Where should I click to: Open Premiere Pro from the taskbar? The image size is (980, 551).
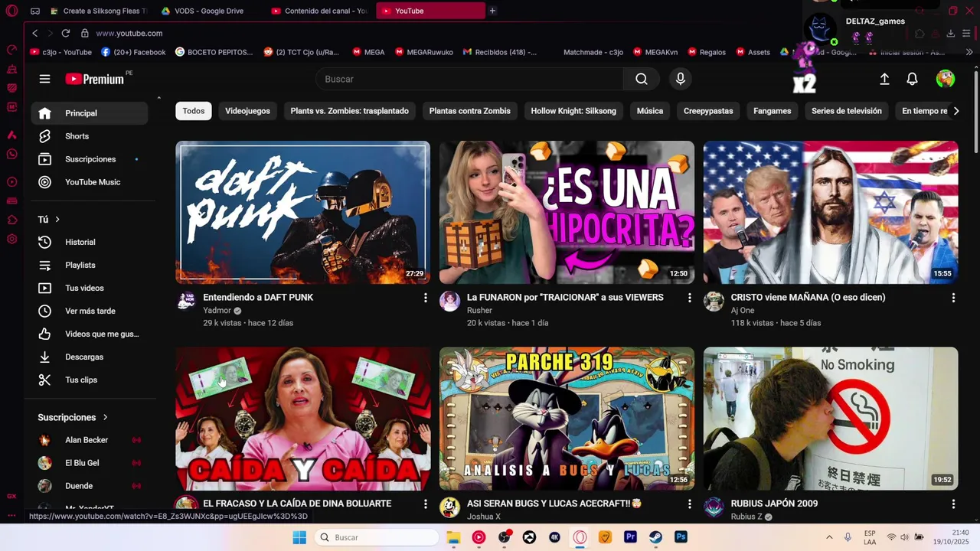pyautogui.click(x=630, y=537)
